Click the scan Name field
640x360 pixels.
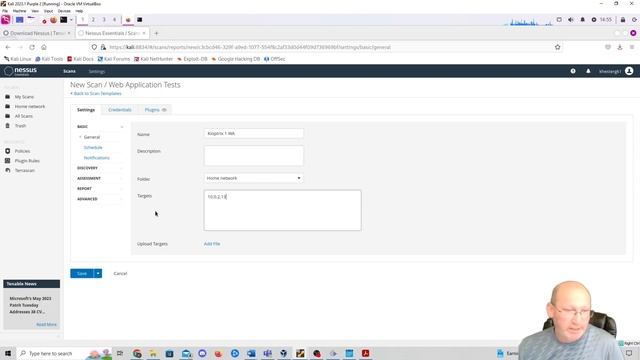(253, 133)
